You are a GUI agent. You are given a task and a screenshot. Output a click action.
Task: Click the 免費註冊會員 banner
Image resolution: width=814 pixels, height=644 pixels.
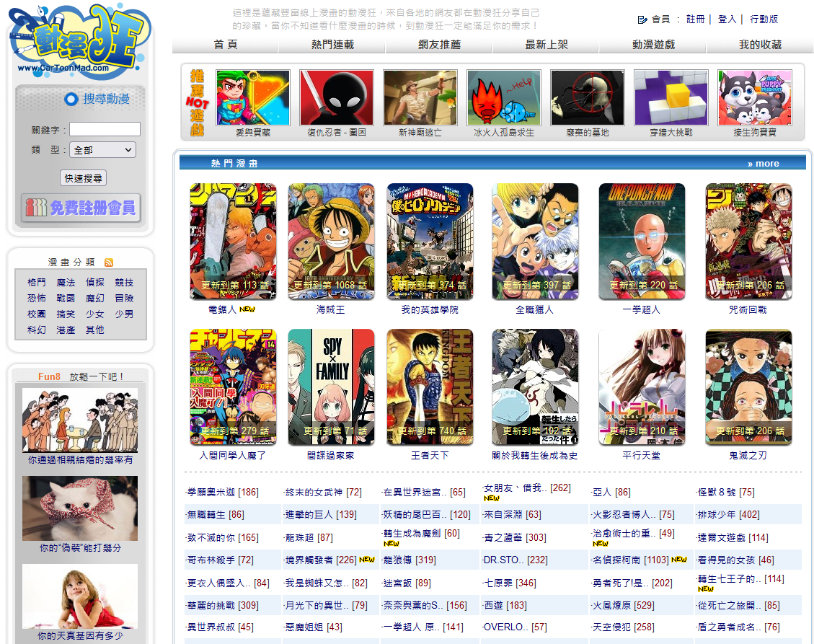point(81,208)
